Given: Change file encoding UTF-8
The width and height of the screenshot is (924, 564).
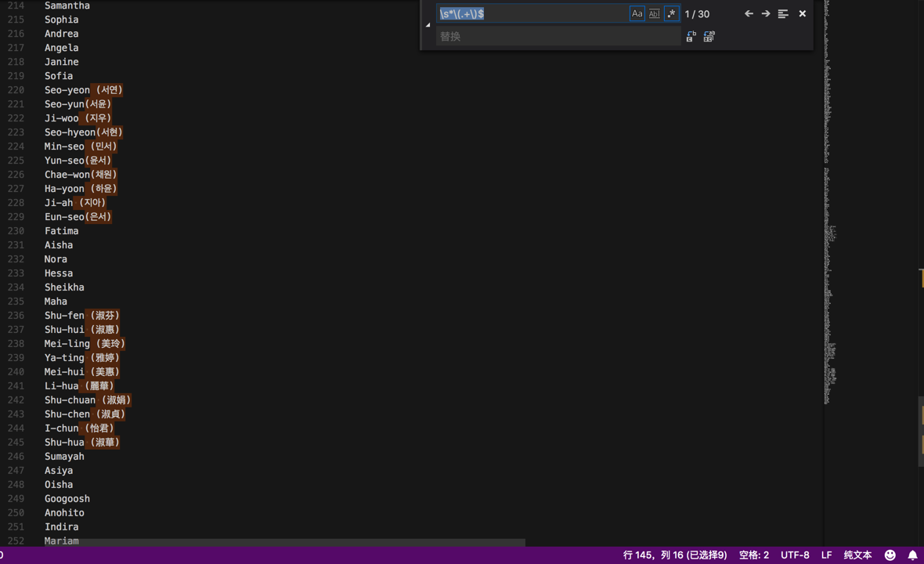Looking at the screenshot, I should point(795,555).
